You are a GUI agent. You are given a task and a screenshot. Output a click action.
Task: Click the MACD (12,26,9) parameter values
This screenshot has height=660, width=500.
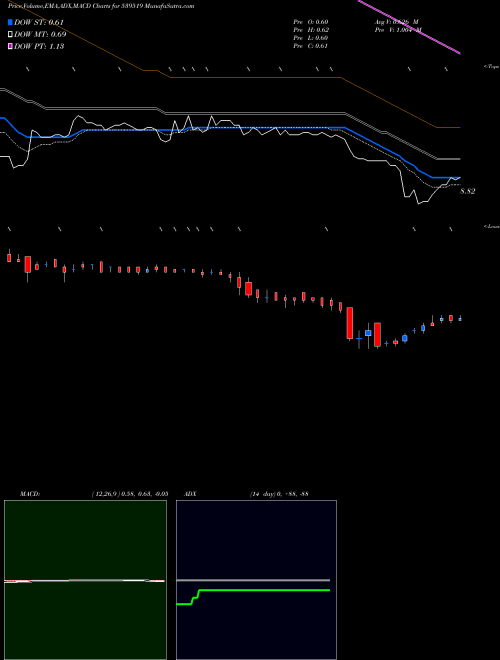point(130,494)
